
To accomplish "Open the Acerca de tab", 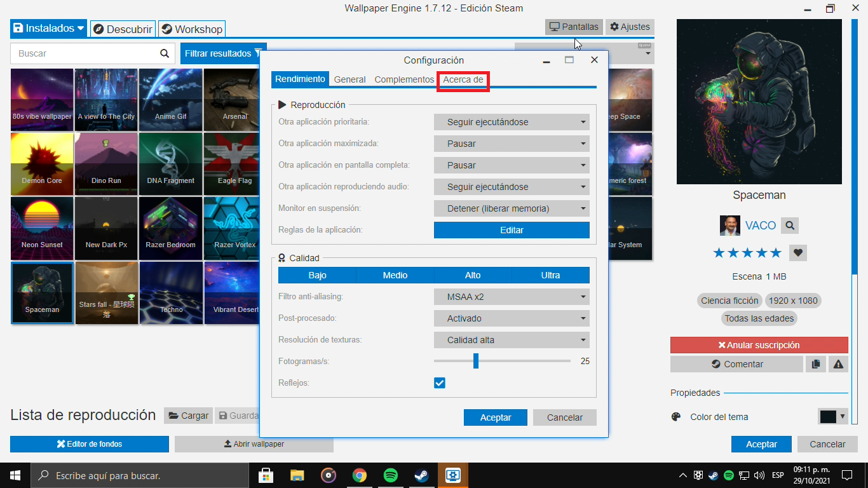I will pyautogui.click(x=463, y=79).
